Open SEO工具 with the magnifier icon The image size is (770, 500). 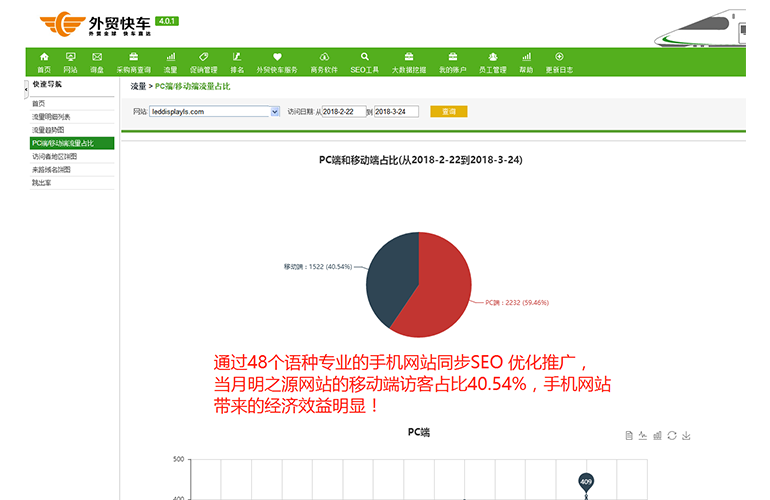coord(364,63)
